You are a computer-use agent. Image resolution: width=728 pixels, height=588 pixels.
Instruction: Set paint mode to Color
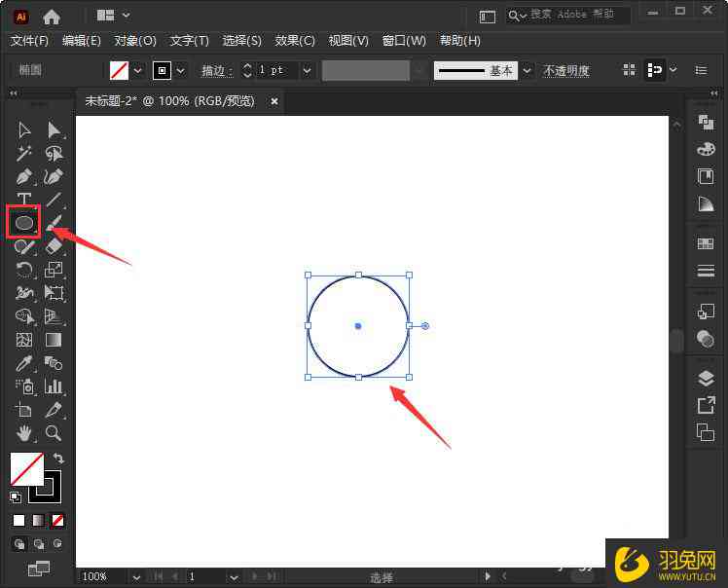(19, 520)
